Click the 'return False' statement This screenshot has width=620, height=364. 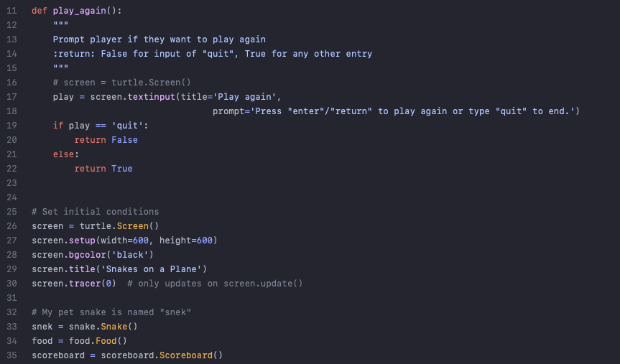tap(106, 140)
